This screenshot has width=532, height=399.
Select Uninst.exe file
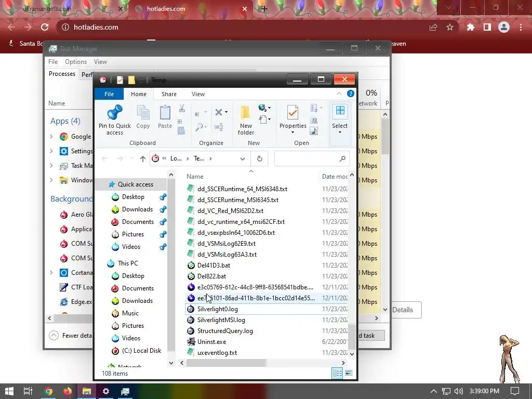click(212, 342)
